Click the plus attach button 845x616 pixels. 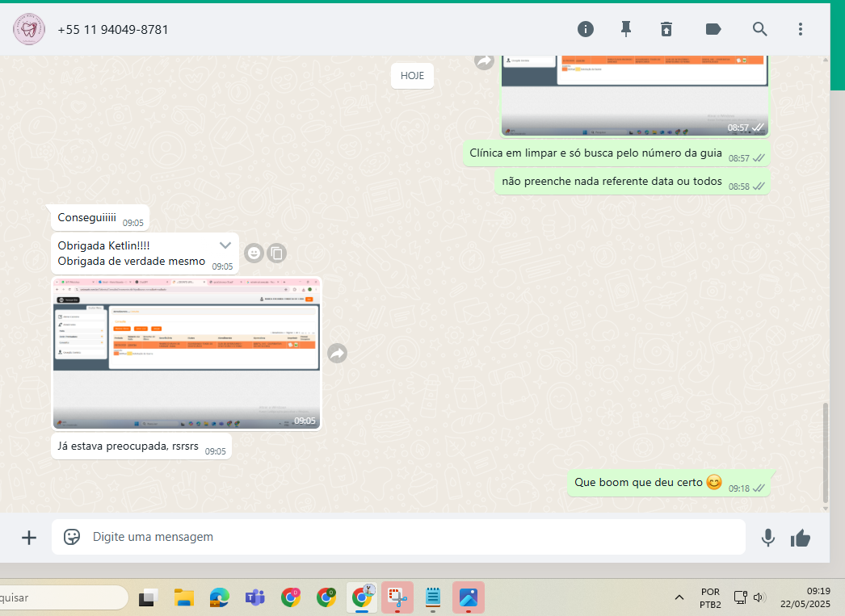click(x=29, y=538)
